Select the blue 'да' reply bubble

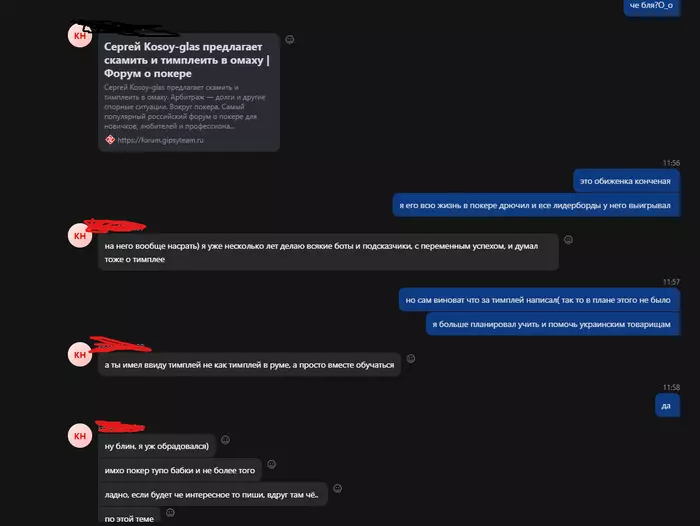667,405
